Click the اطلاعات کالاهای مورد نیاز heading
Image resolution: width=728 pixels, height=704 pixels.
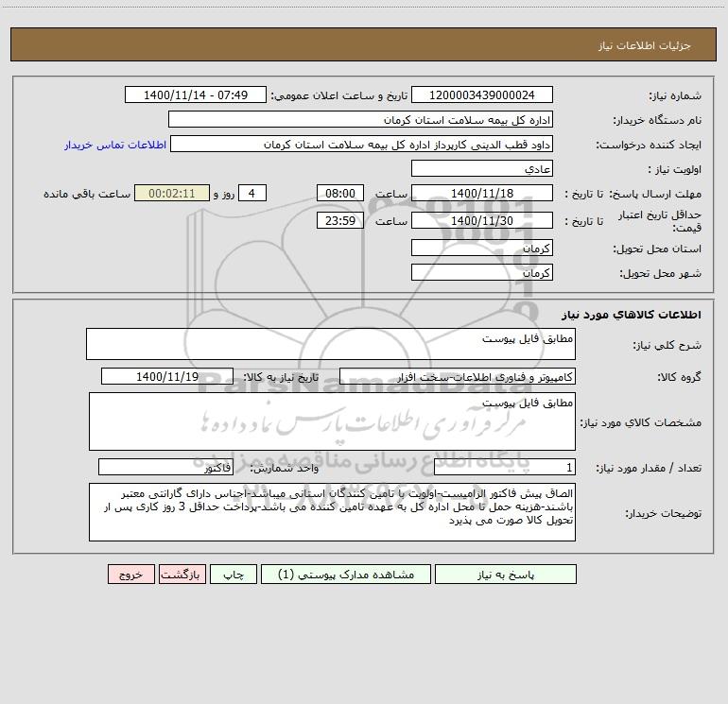pyautogui.click(x=632, y=315)
